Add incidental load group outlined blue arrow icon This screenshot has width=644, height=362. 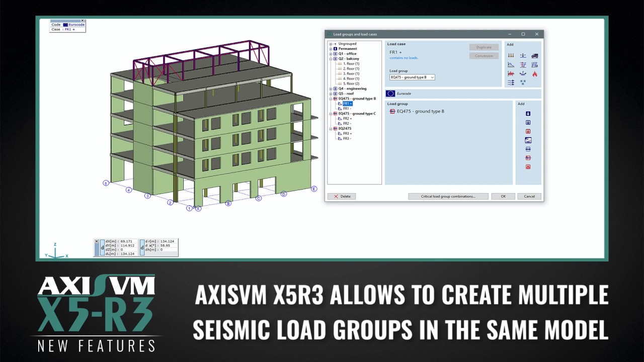coord(528,123)
